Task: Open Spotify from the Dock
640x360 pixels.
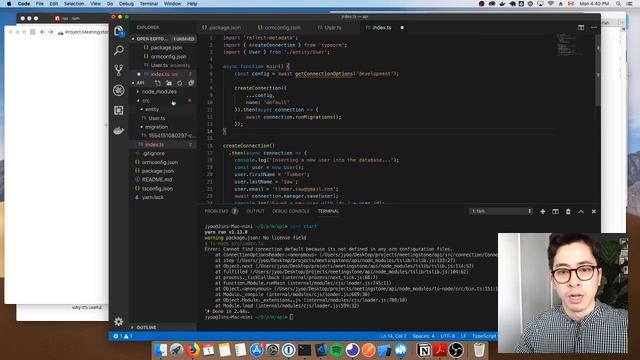Action: [337, 350]
